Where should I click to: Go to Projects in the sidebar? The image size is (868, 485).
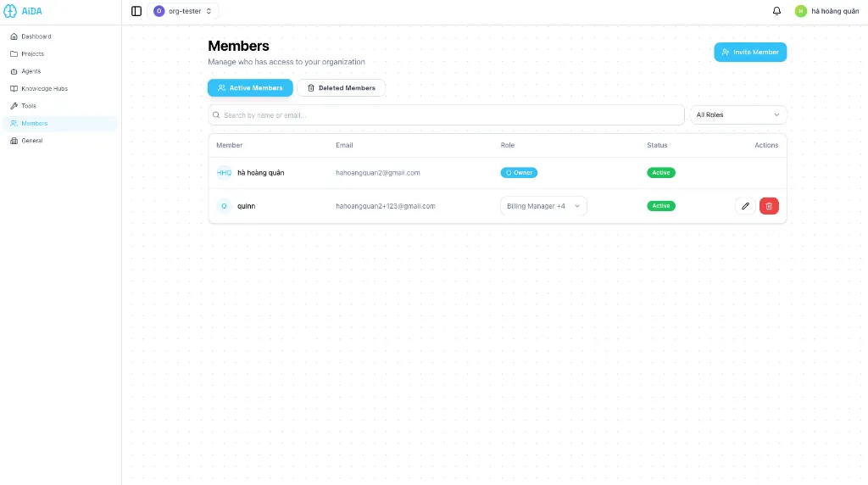coord(60,53)
